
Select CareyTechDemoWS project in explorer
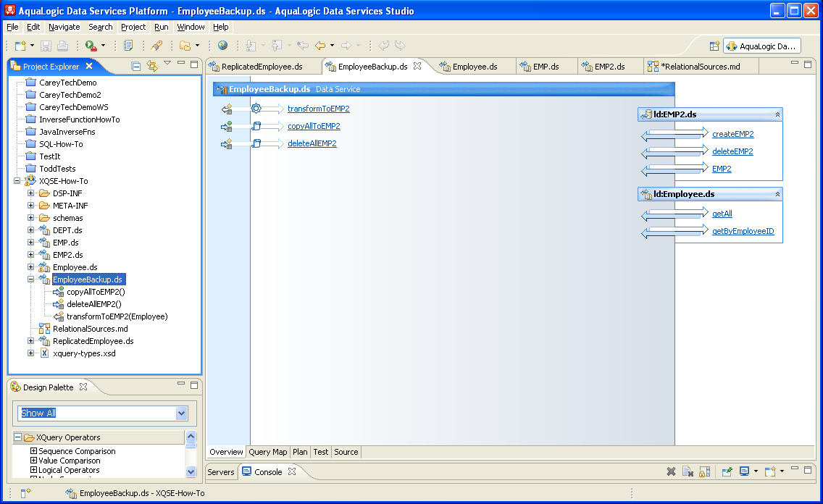coord(74,107)
